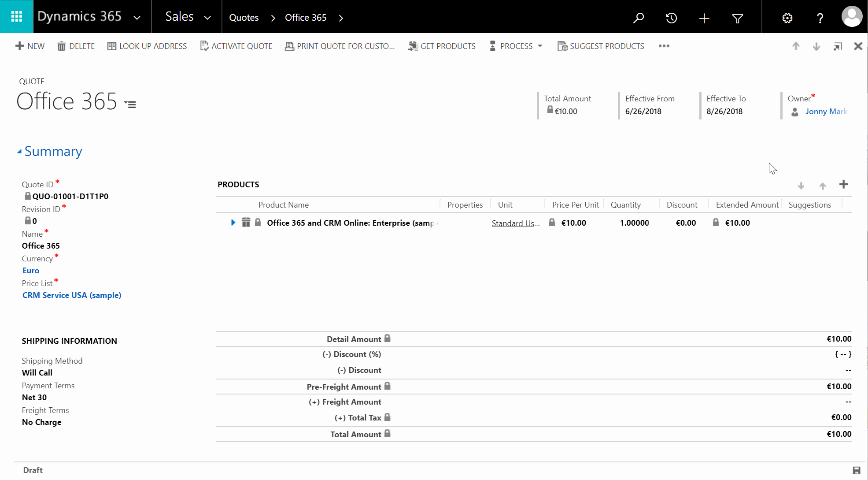868x480 pixels.
Task: Open Dynamics 365 navigation dropdown
Action: tap(137, 18)
